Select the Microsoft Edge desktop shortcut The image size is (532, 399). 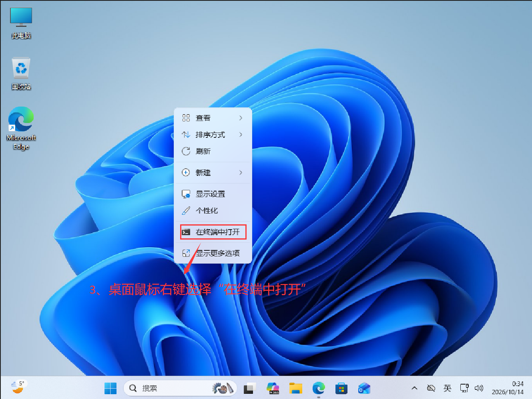click(x=21, y=128)
